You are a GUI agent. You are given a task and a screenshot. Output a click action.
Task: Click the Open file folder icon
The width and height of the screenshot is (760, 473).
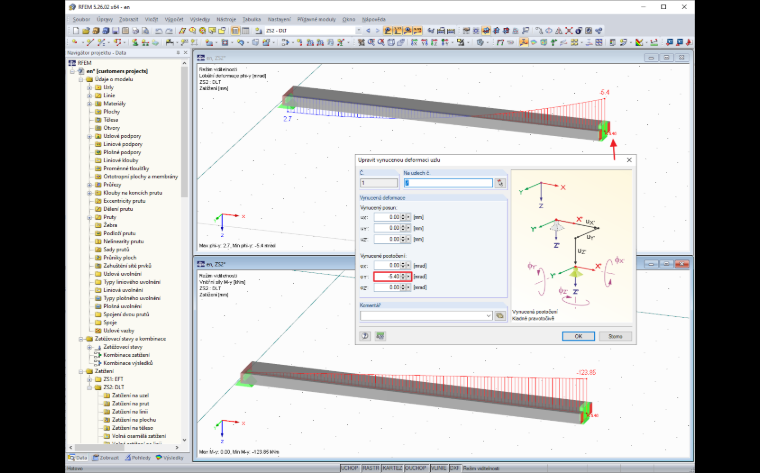[x=86, y=31]
